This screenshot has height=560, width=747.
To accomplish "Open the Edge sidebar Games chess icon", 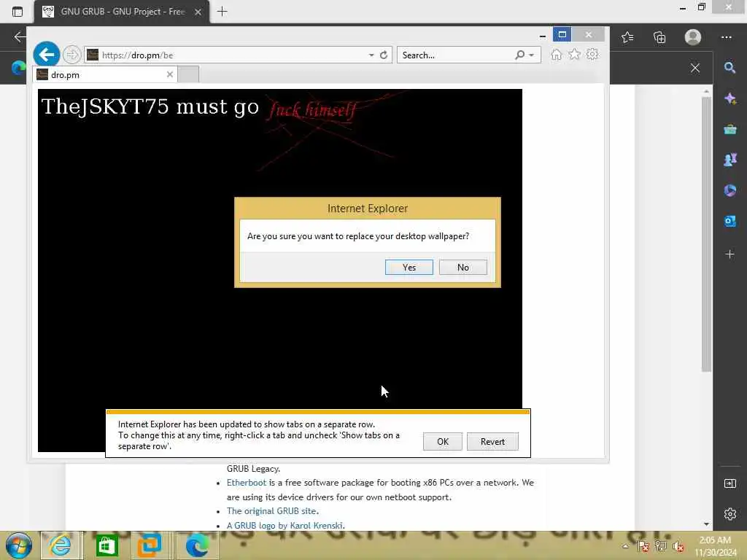I will 729,160.
